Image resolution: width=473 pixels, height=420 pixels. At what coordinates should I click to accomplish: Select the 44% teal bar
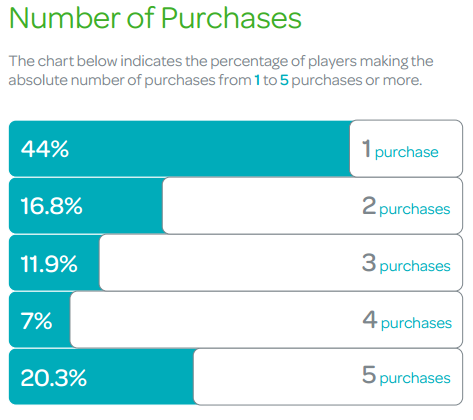179,148
